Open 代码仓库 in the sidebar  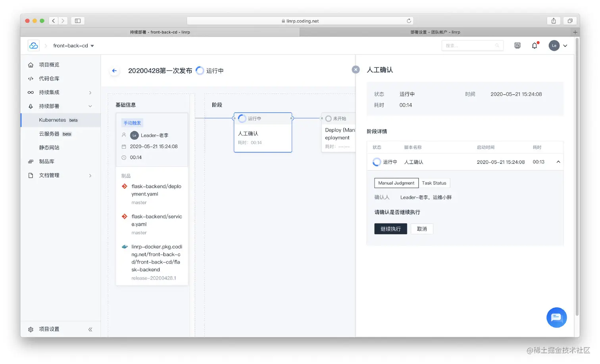(49, 79)
